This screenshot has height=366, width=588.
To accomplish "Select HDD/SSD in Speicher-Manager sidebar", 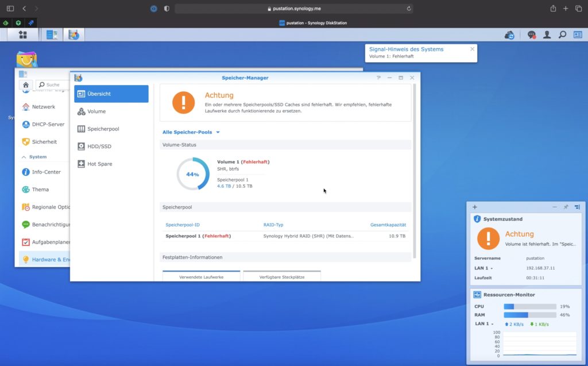I will tap(111, 147).
